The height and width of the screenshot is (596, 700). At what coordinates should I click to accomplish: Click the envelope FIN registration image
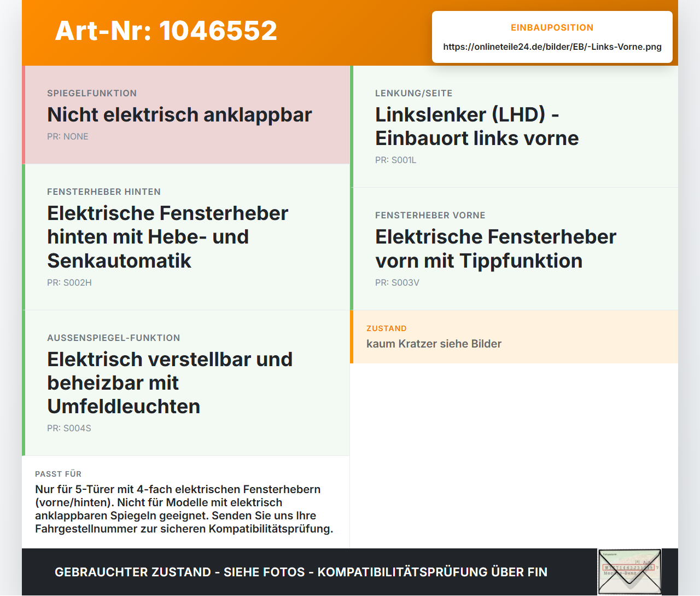coord(629,572)
